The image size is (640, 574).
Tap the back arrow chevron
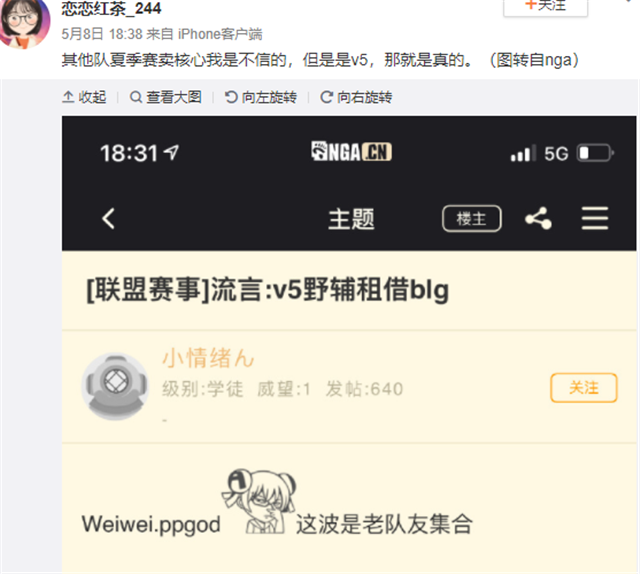(x=108, y=219)
